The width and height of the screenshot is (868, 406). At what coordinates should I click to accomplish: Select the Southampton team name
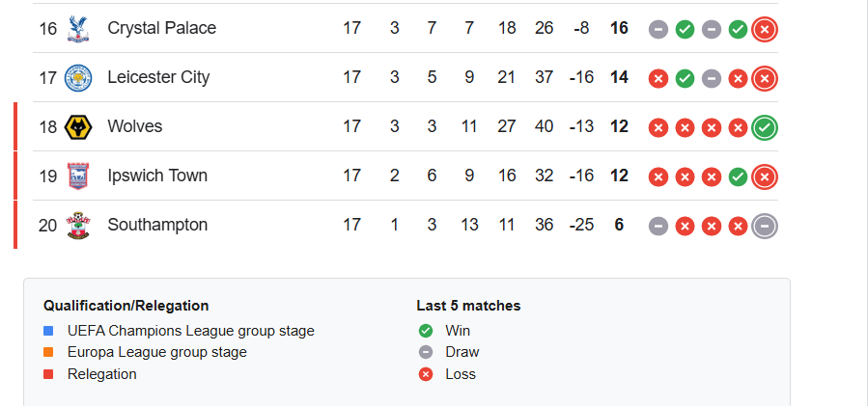point(157,226)
